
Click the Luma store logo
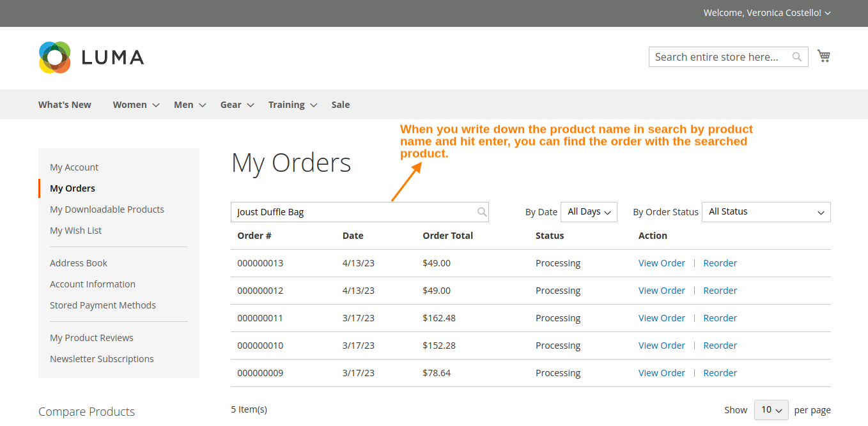pos(91,57)
